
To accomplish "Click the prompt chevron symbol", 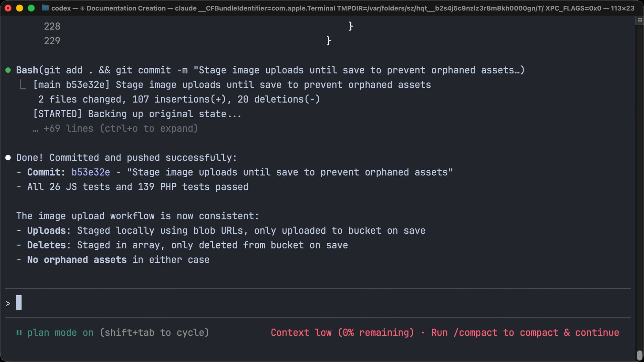I will point(8,304).
